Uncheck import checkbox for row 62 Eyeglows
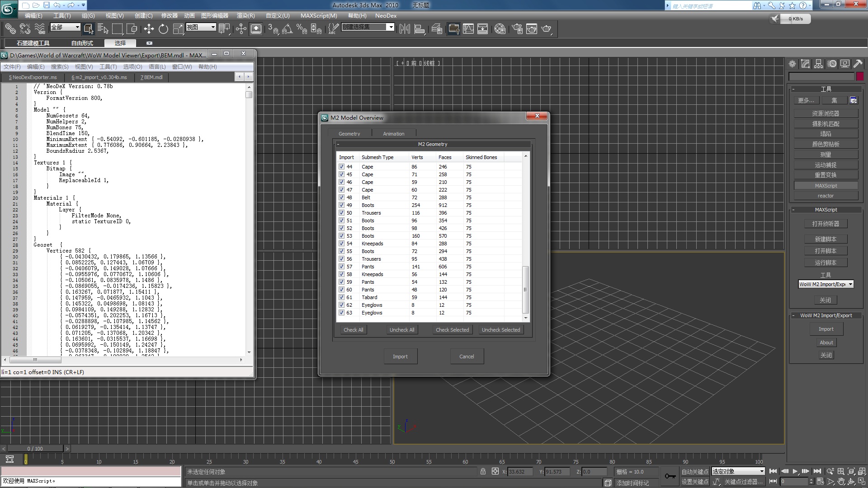Viewport: 868px width, 488px height. click(341, 305)
